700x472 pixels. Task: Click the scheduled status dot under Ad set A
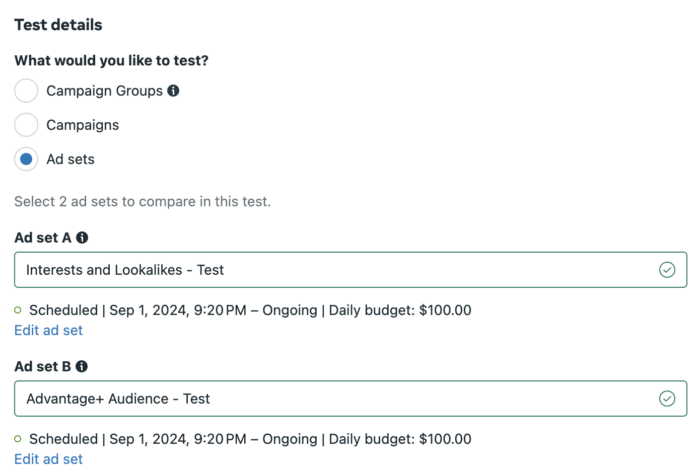pos(18,310)
